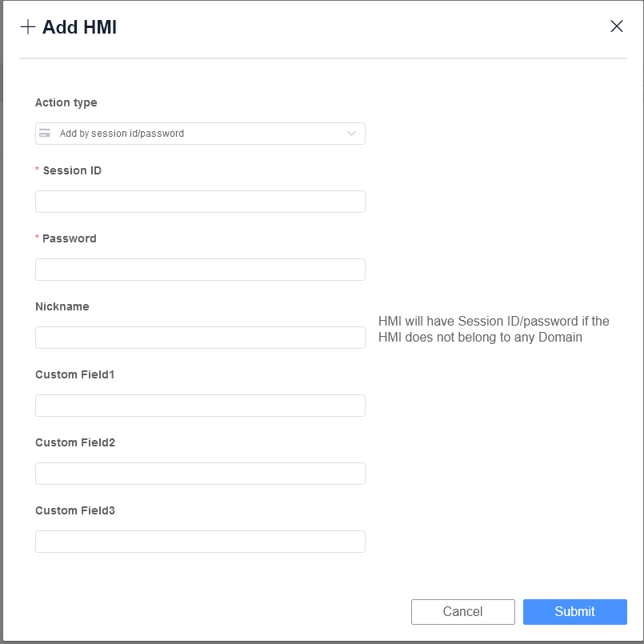Click the dropdown chevron arrow
644x644 pixels.
(351, 134)
